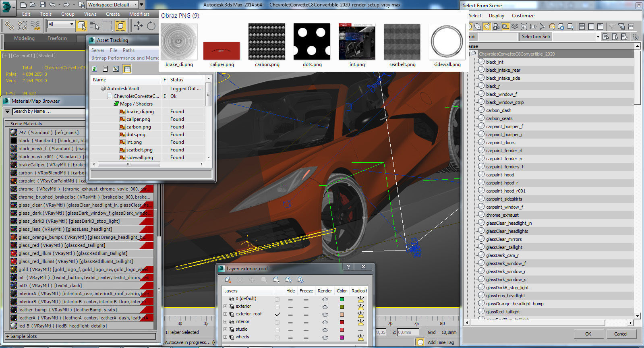Click the Help question button in Layer dialog
Image resolution: width=644 pixels, height=348 pixels.
[x=348, y=267]
